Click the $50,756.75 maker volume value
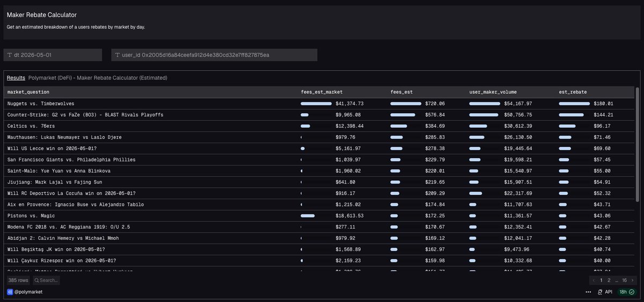The height and width of the screenshot is (302, 644). pyautogui.click(x=518, y=115)
